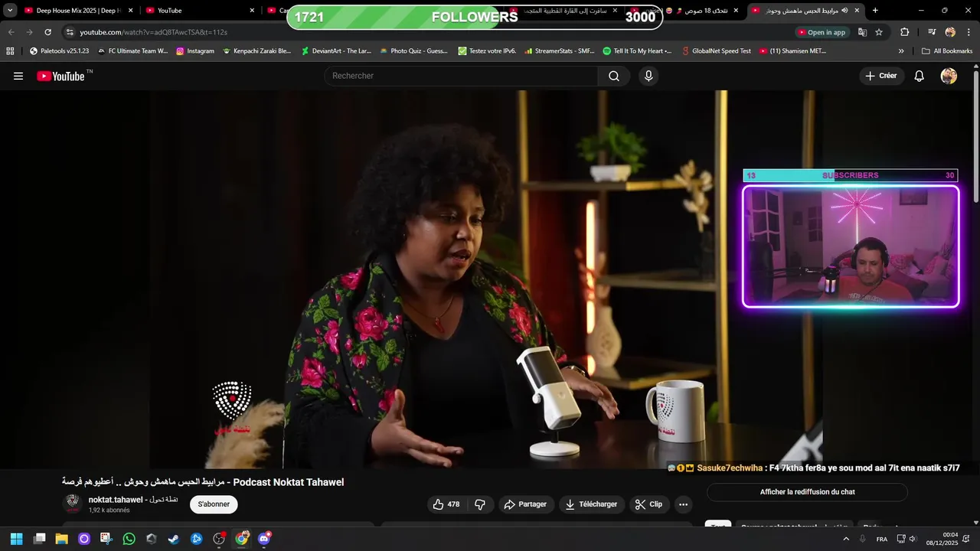Open Snipping Tool from taskbar
Screen dimensions: 980x551
click(106, 539)
